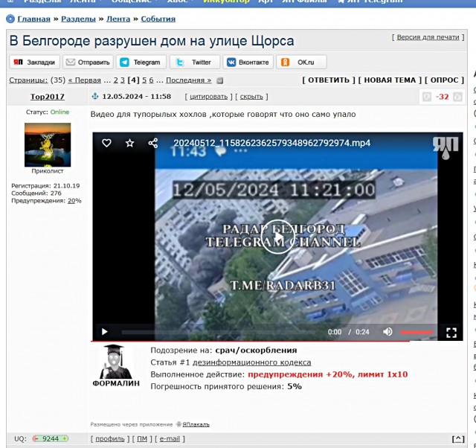
Task: Click the Top2017 user avatar image
Action: pos(48,145)
